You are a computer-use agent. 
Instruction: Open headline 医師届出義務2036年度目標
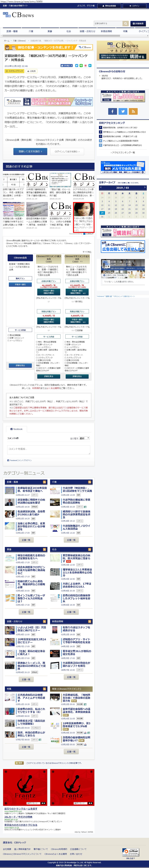click(32, 489)
